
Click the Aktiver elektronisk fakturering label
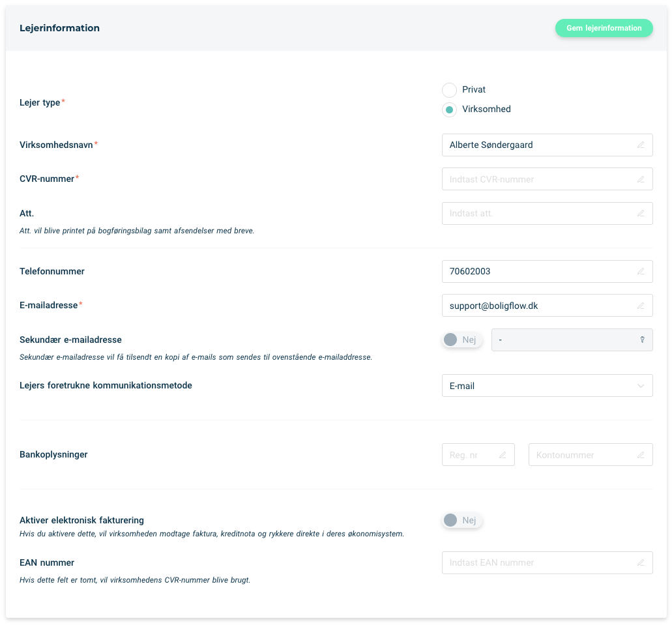(x=82, y=521)
